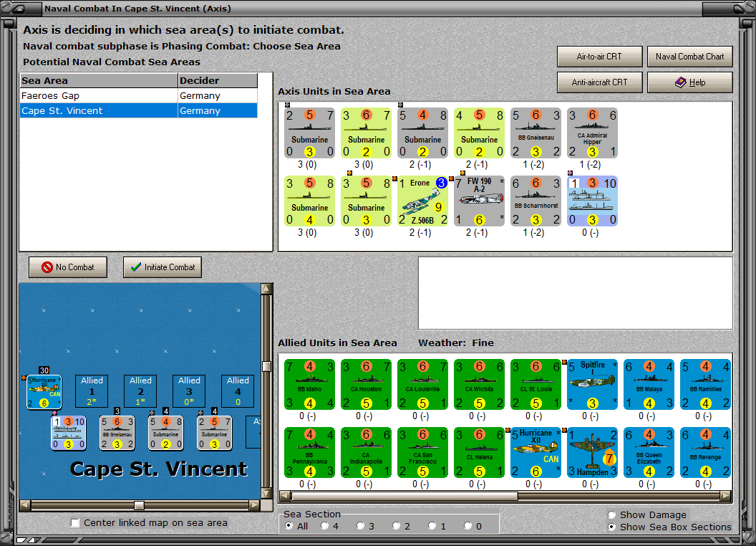Select the CA San Francisco counter

pos(422,452)
